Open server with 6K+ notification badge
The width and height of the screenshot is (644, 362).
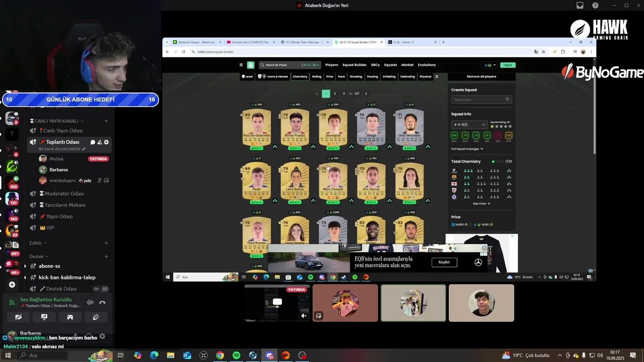click(x=12, y=266)
